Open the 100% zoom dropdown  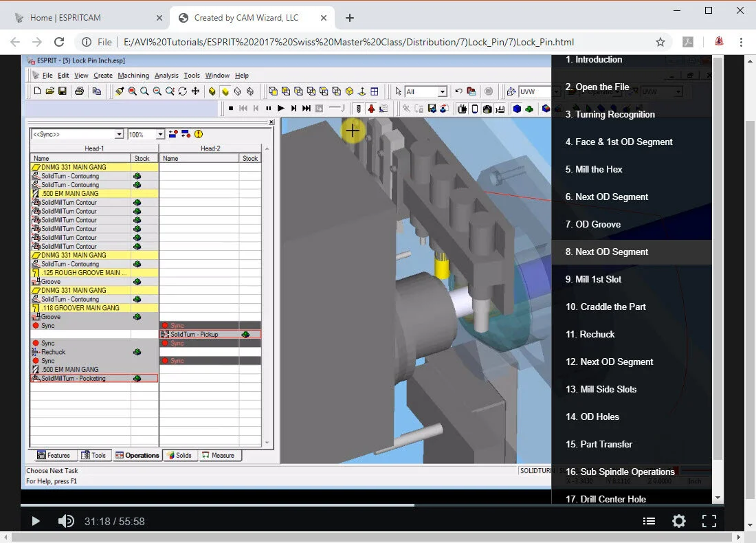pyautogui.click(x=160, y=134)
